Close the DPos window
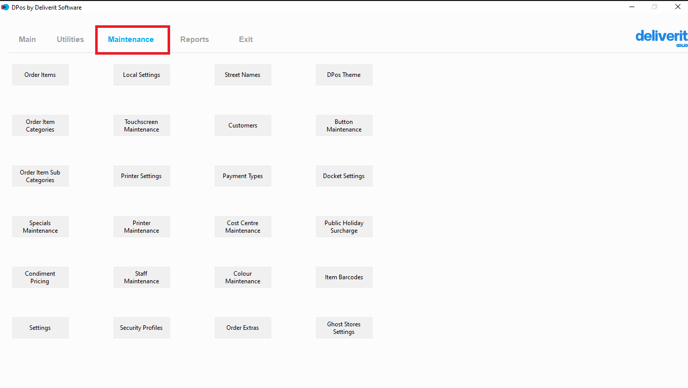This screenshot has width=688, height=388. 677,7
